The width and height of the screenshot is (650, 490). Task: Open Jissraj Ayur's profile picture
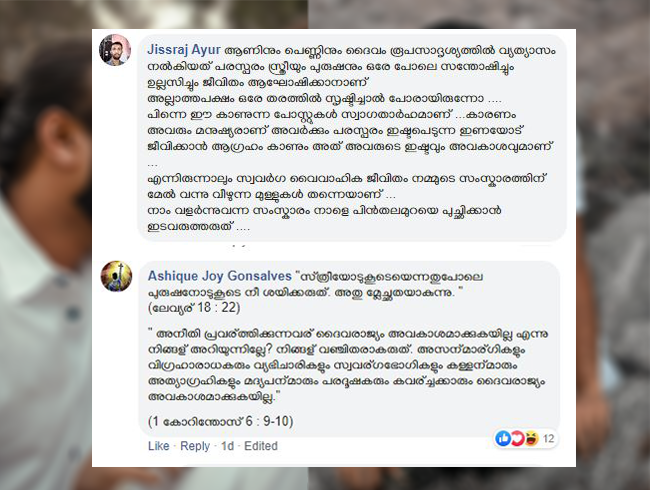[115, 50]
